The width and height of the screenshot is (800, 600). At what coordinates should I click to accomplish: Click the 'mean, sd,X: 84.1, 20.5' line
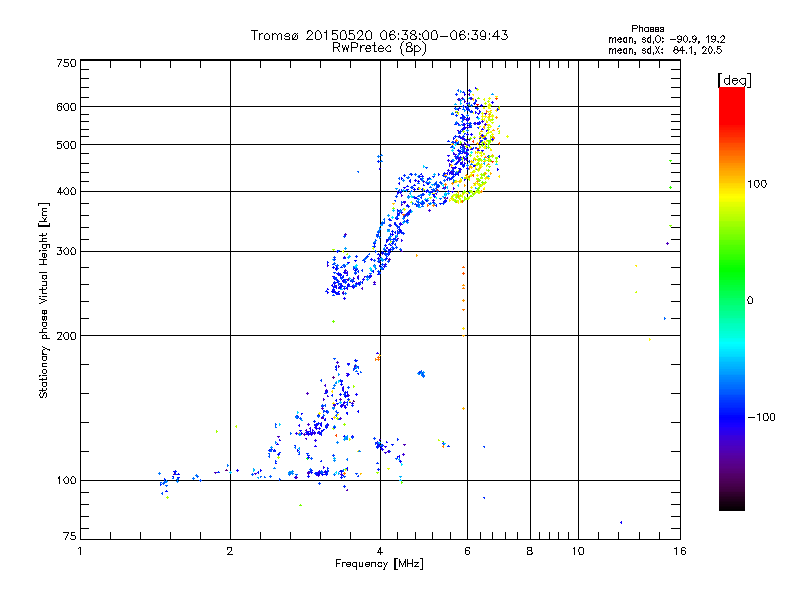coord(665,50)
